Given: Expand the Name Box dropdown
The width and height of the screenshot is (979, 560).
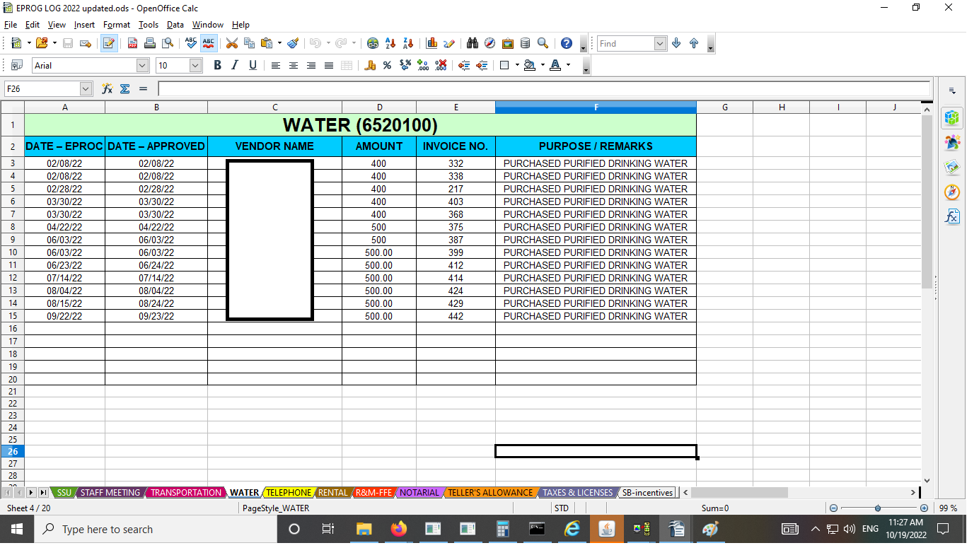Looking at the screenshot, I should (86, 89).
